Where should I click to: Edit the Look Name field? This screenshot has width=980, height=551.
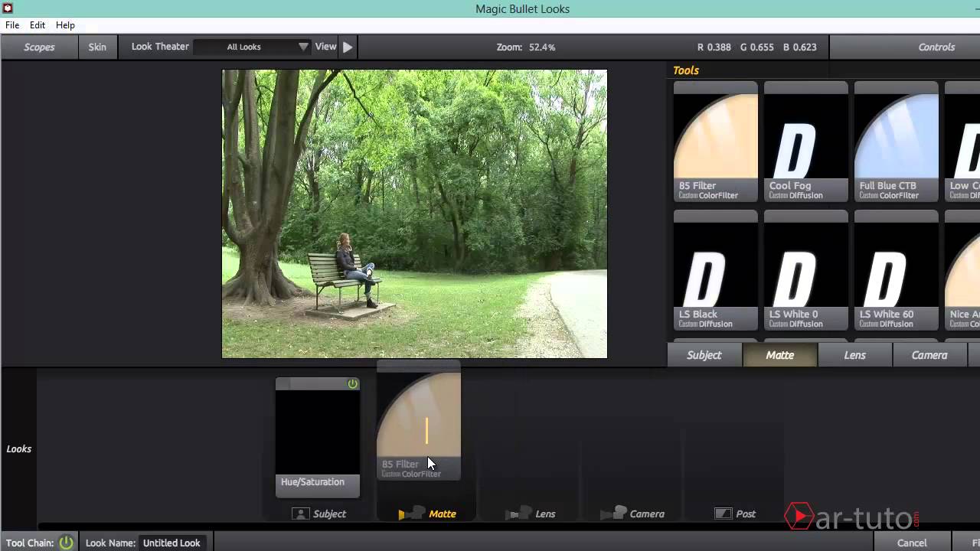[x=171, y=543]
